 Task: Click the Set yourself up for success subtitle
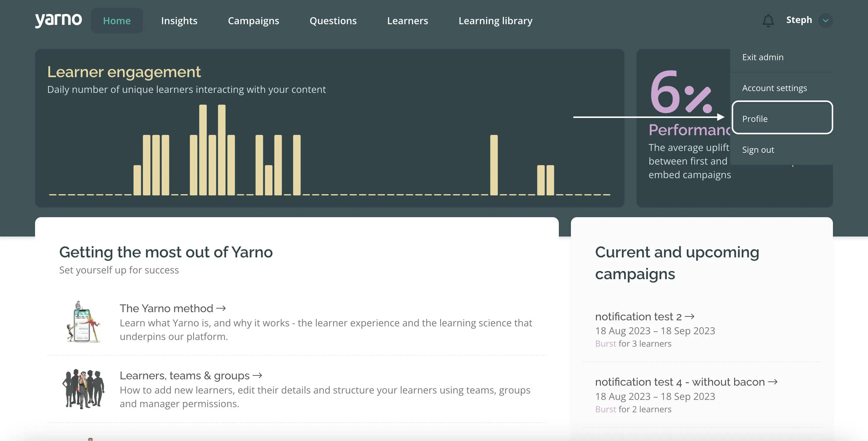[119, 270]
